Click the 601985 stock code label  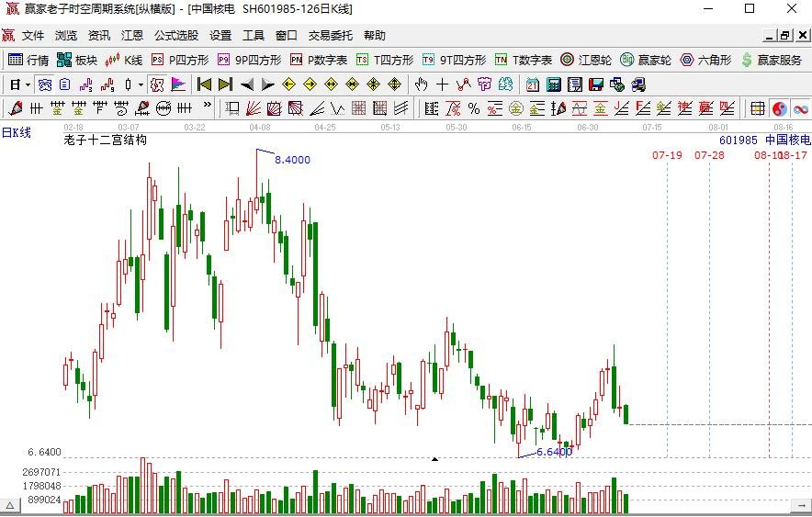tap(739, 140)
